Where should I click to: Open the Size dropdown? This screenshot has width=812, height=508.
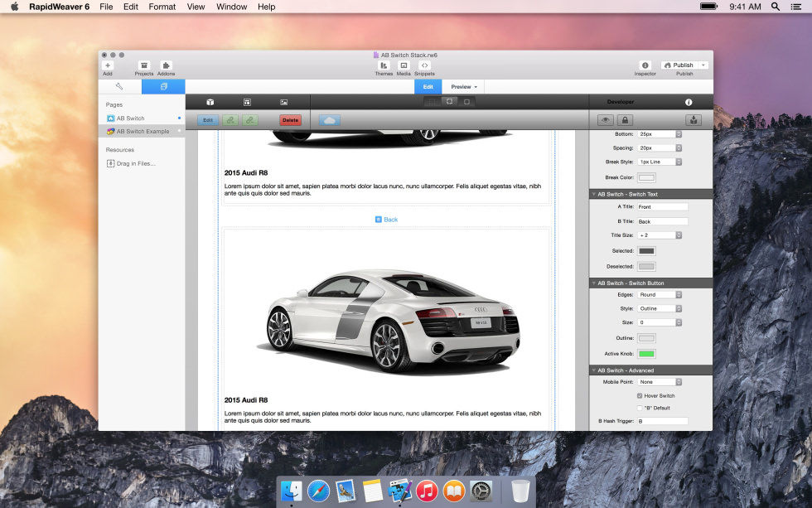pos(660,322)
